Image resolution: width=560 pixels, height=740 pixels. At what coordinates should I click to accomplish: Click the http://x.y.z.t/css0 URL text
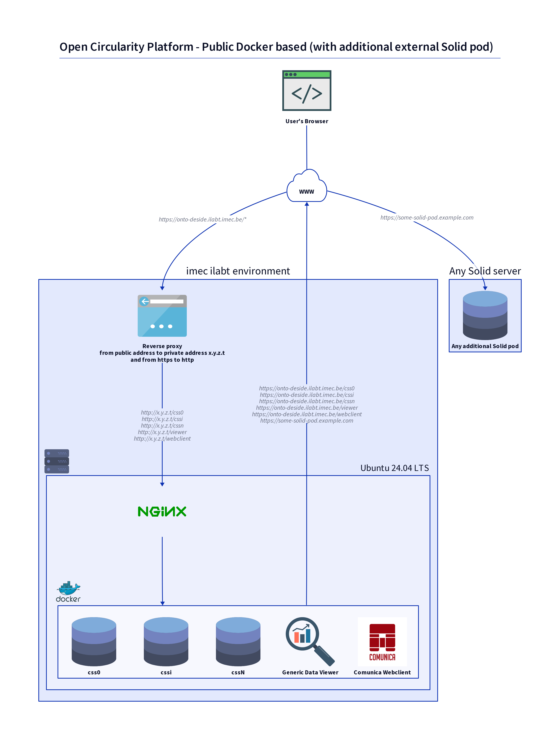pos(162,412)
